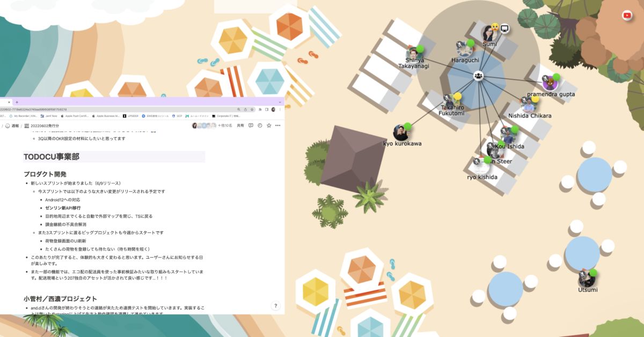The image size is (644, 337).
Task: Click the help question mark button
Action: [276, 306]
